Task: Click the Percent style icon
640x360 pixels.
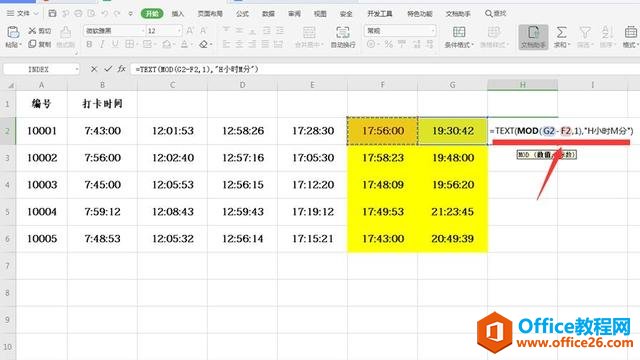Action: tap(389, 44)
